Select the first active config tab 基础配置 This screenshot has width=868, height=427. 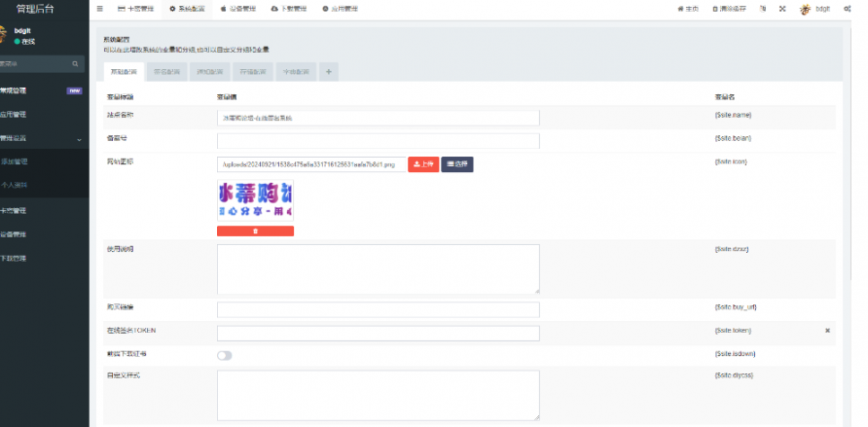[x=124, y=72]
